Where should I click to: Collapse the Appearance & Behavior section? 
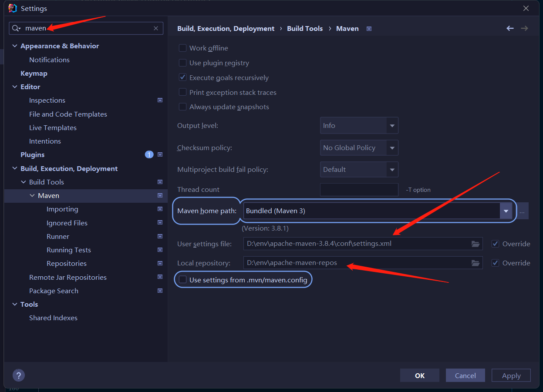(15, 46)
